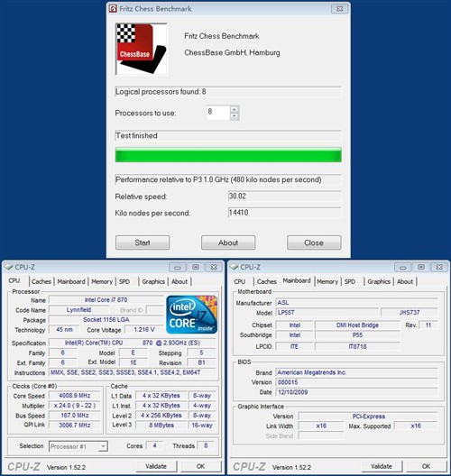This screenshot has width=451, height=476.
Task: Select BIOS date 12/10/2009
Action: (356, 392)
